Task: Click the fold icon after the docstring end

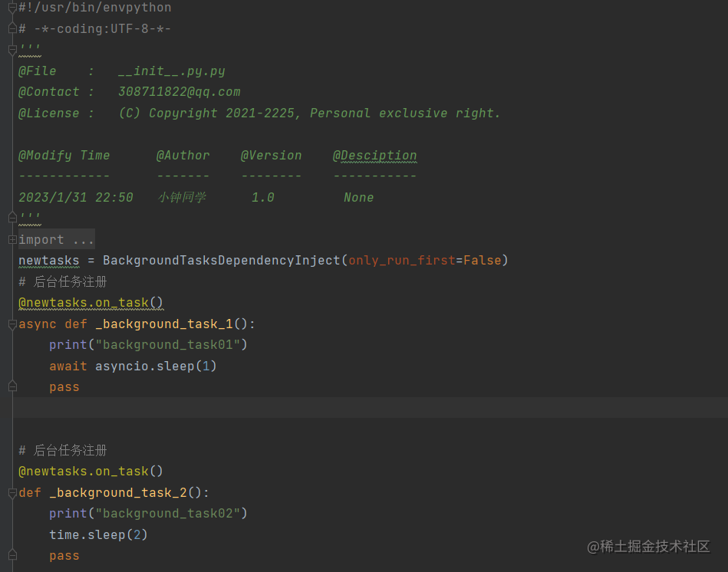Action: (12, 216)
